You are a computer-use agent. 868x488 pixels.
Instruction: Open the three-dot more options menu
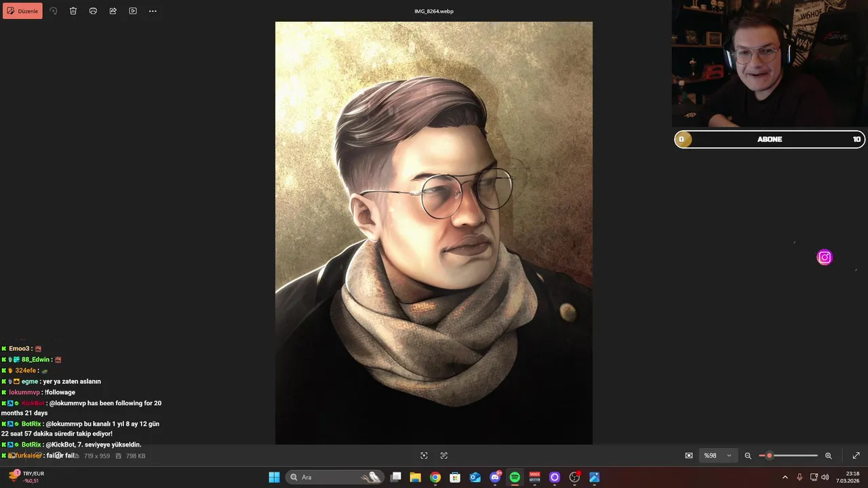(x=153, y=11)
